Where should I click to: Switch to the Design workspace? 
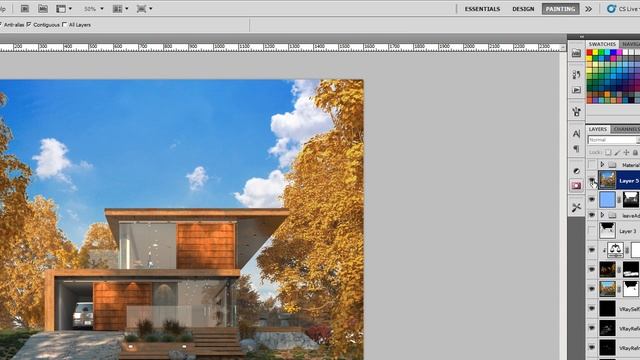click(x=523, y=9)
